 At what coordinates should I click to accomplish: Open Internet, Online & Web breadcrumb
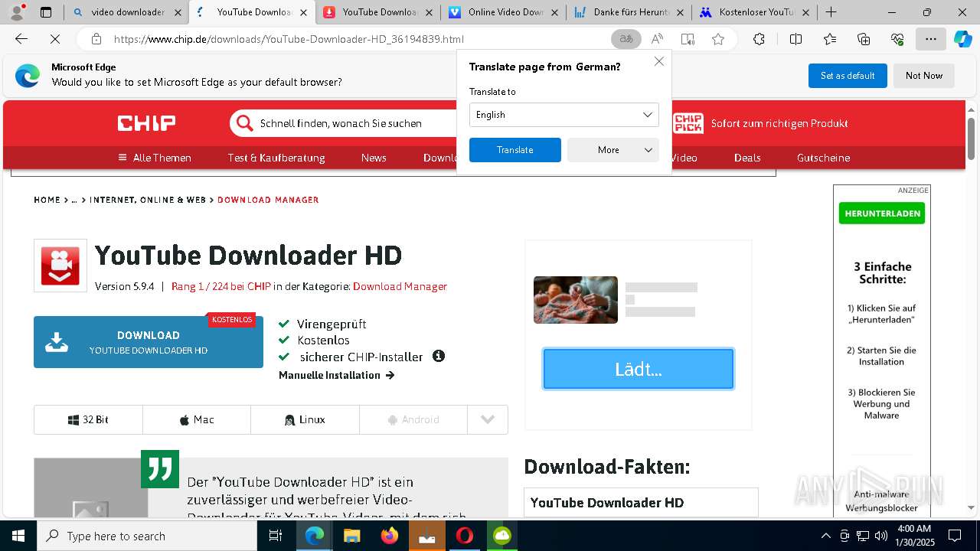[148, 200]
